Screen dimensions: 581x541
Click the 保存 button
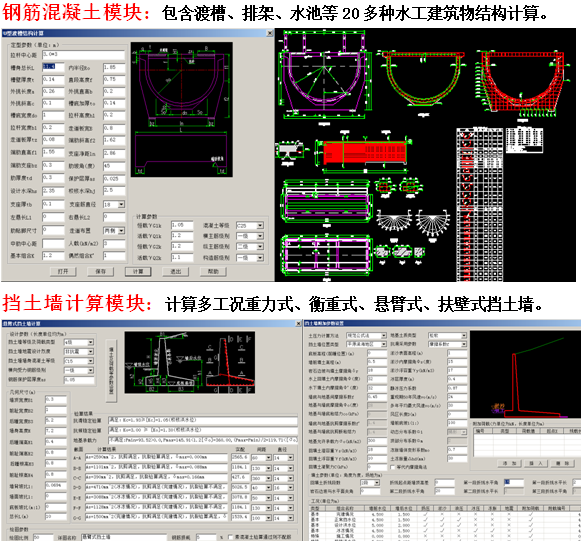(100, 272)
